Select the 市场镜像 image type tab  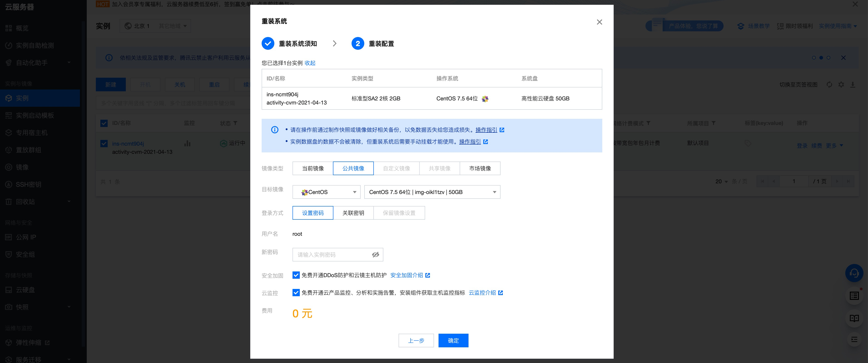[480, 168]
